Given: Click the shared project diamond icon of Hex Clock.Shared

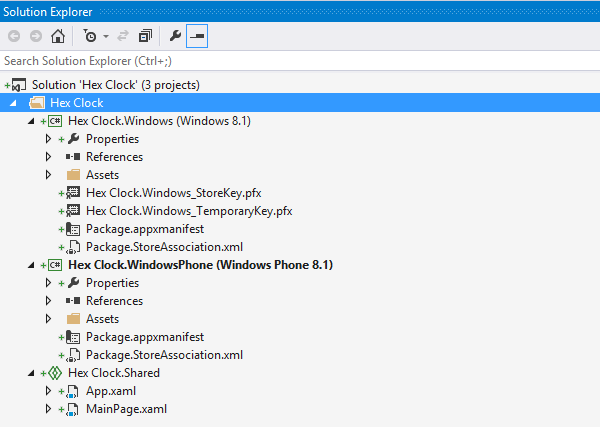Looking at the screenshot, I should [x=55, y=373].
